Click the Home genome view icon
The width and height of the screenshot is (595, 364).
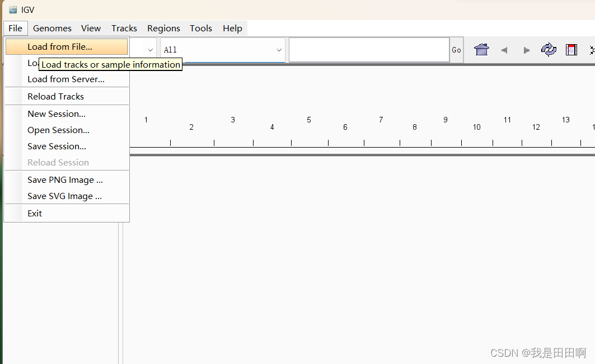click(481, 50)
